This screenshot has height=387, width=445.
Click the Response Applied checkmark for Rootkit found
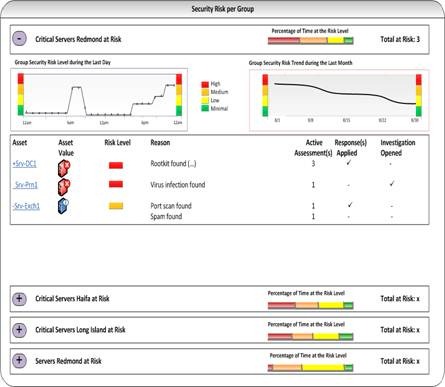pos(349,163)
